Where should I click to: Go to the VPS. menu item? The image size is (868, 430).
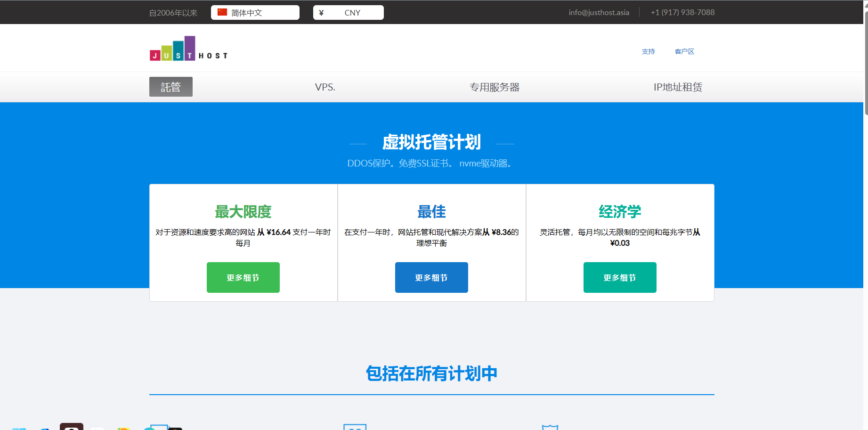pyautogui.click(x=325, y=87)
